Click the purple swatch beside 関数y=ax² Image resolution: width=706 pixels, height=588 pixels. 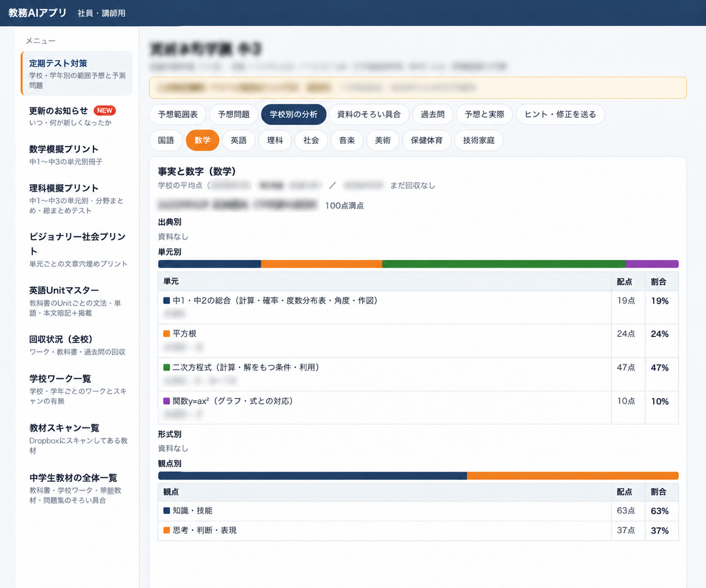click(x=166, y=401)
